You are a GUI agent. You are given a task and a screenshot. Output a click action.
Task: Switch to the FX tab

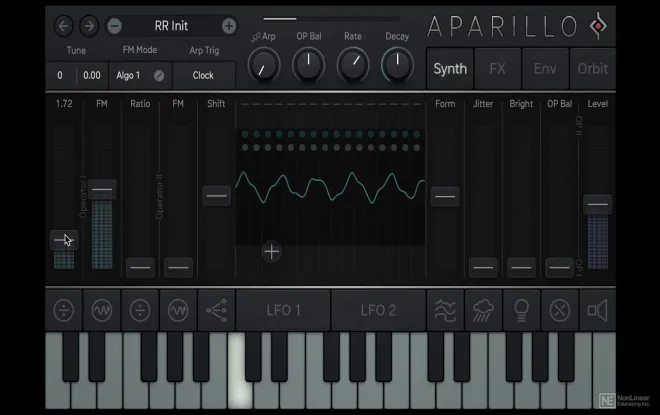point(498,69)
